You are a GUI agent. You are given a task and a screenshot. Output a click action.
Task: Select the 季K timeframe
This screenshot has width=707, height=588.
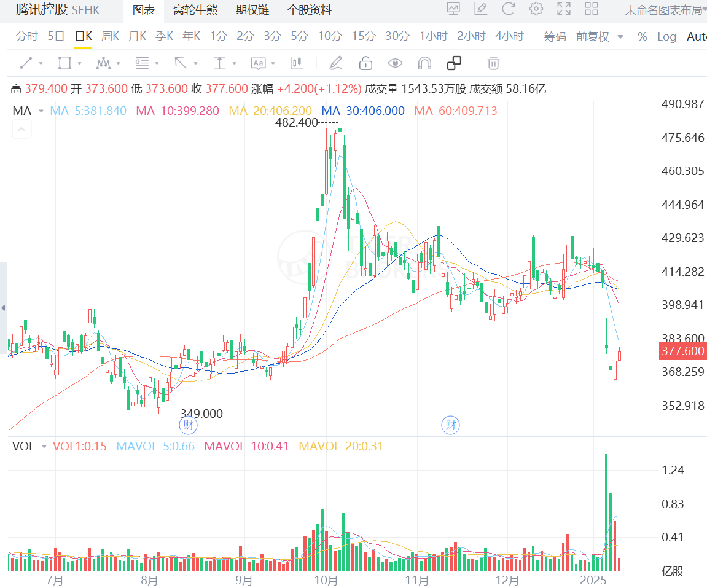click(164, 36)
